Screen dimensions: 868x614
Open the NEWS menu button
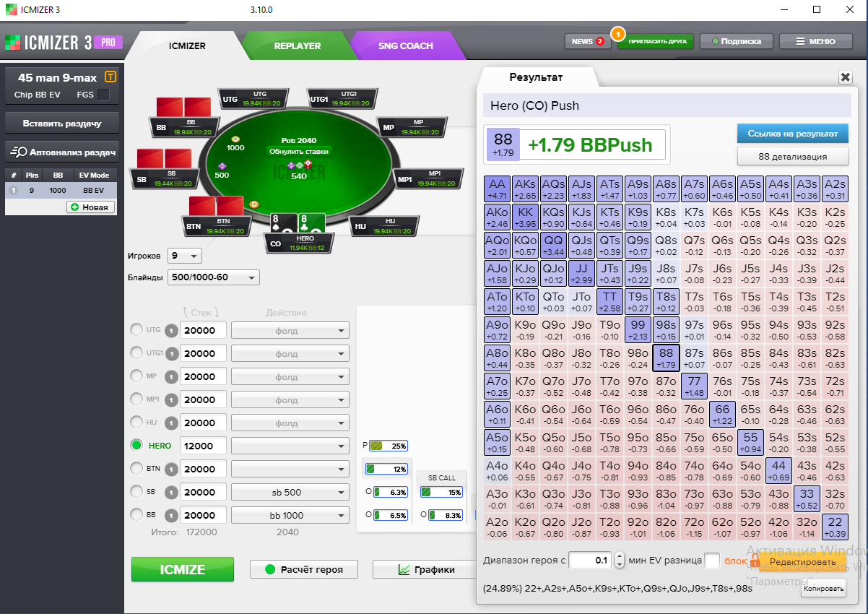coord(587,41)
